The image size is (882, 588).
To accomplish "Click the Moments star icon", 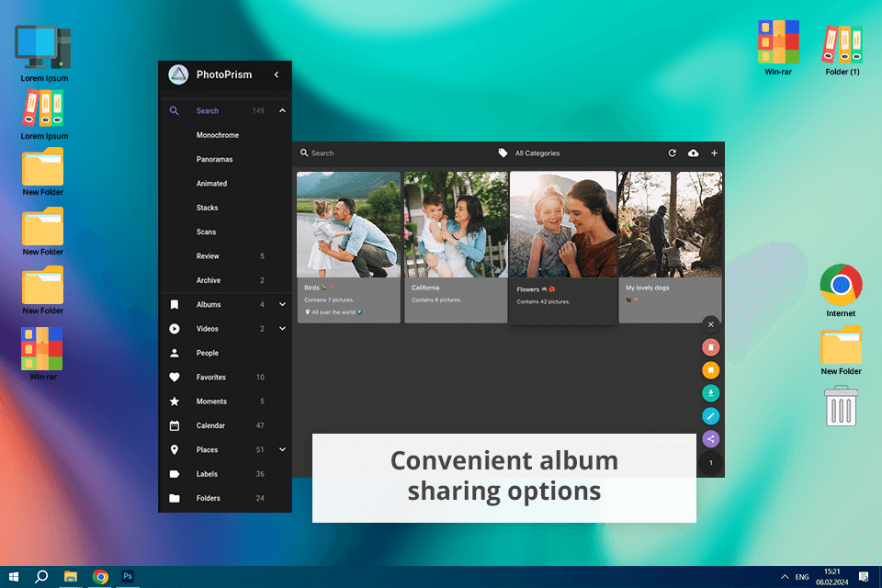I will pyautogui.click(x=175, y=401).
